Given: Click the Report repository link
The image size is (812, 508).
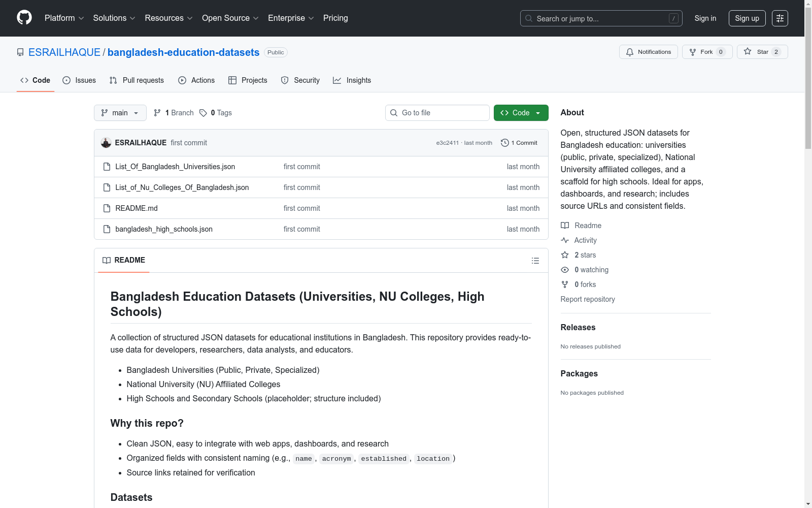Looking at the screenshot, I should [x=588, y=299].
